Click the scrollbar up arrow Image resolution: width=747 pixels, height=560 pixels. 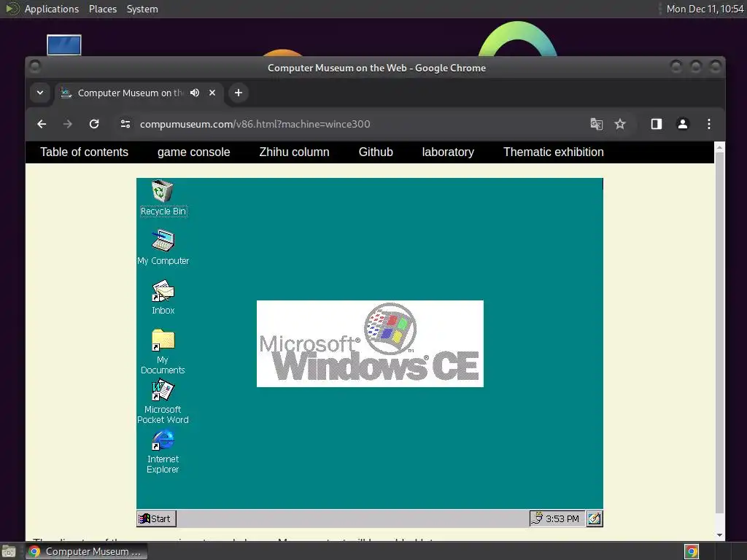click(719, 147)
